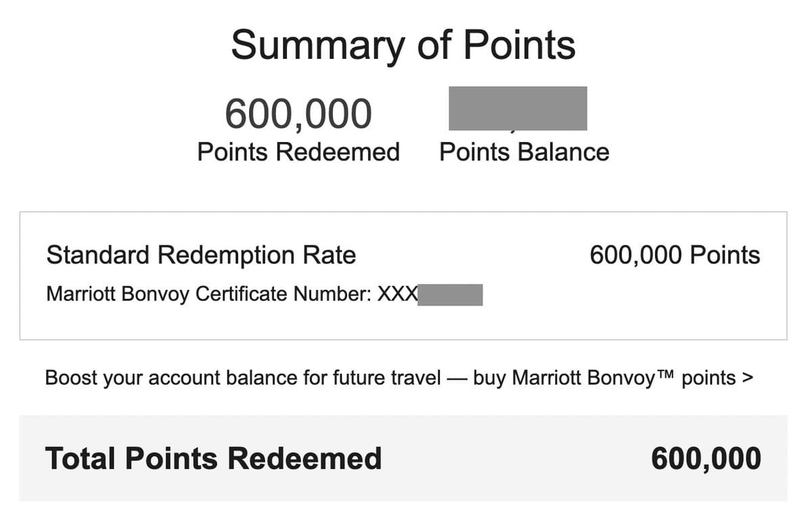The width and height of the screenshot is (812, 526).
Task: Click the gray redacted points balance box
Action: tap(518, 108)
